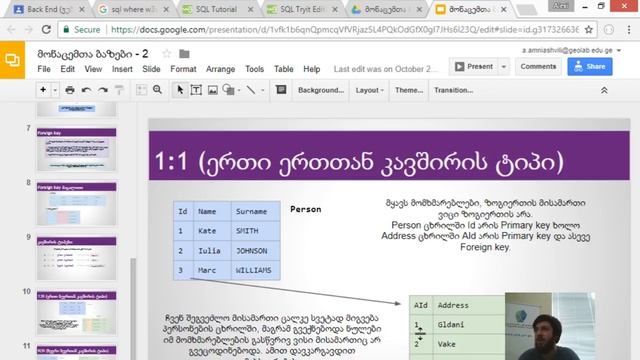Image resolution: width=640 pixels, height=360 pixels.
Task: Open the Table menu
Action: (284, 69)
